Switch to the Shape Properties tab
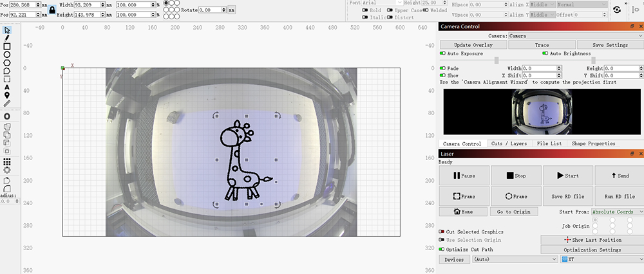Image resolution: width=644 pixels, height=274 pixels. pyautogui.click(x=594, y=144)
